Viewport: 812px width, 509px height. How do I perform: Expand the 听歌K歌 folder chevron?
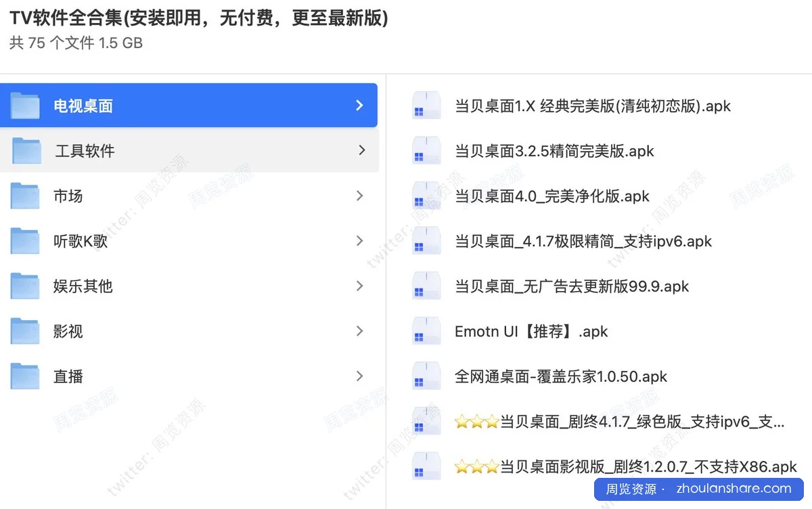pyautogui.click(x=359, y=241)
